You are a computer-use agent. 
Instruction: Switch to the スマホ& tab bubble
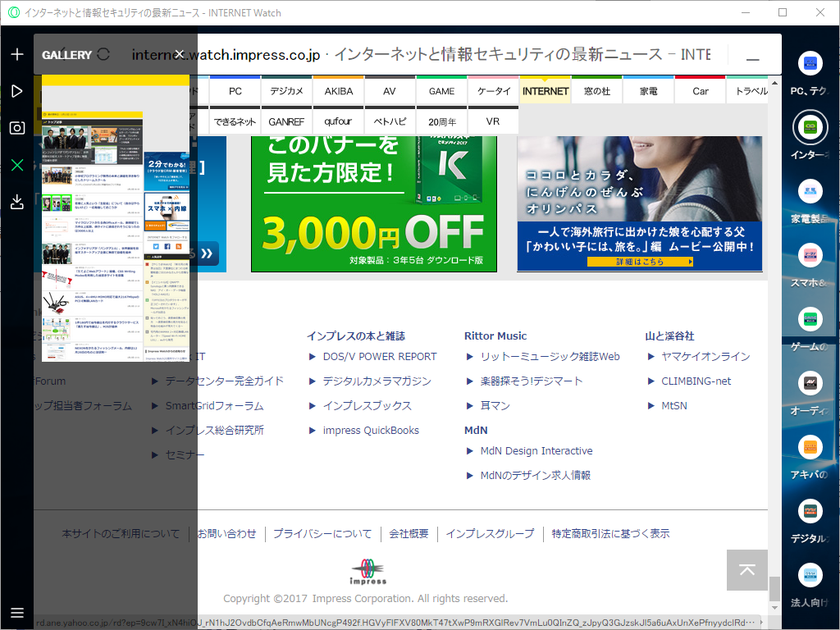(x=810, y=256)
